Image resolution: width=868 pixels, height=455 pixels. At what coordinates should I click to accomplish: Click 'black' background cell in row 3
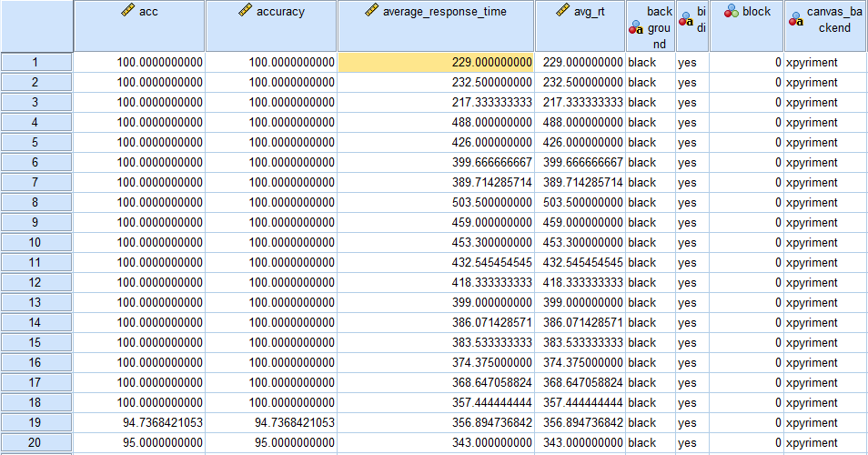651,103
